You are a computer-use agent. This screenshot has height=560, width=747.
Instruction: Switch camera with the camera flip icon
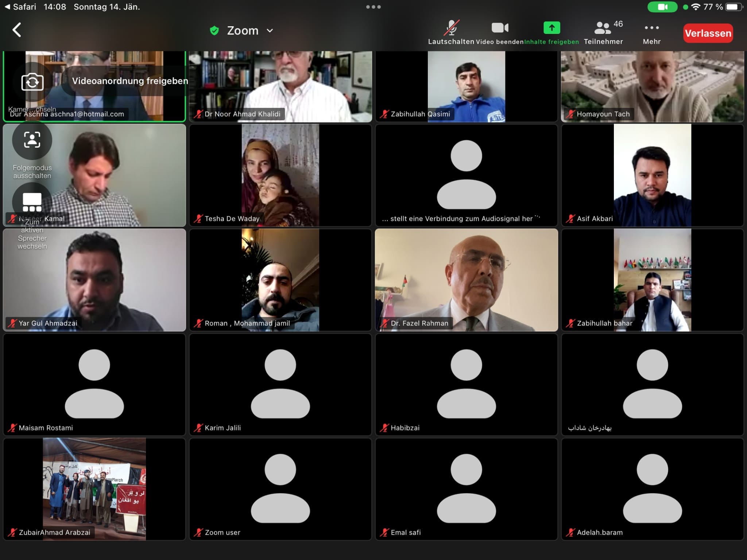tap(32, 82)
